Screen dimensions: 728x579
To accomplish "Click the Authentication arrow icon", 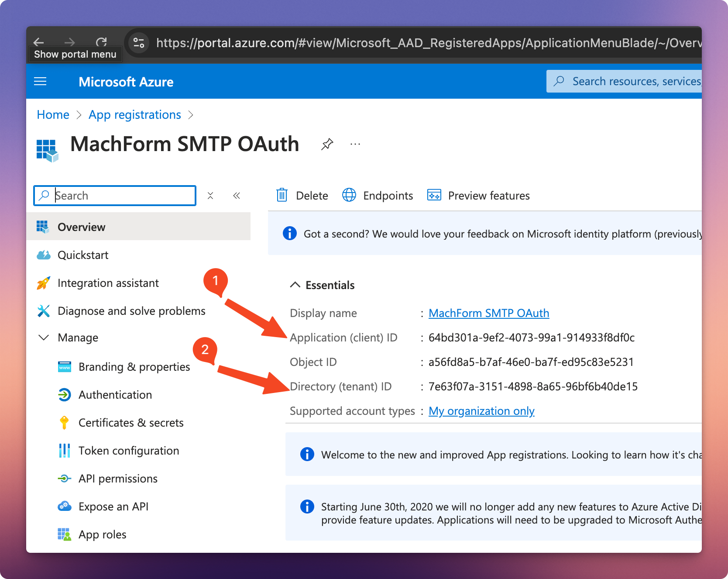I will click(x=65, y=395).
